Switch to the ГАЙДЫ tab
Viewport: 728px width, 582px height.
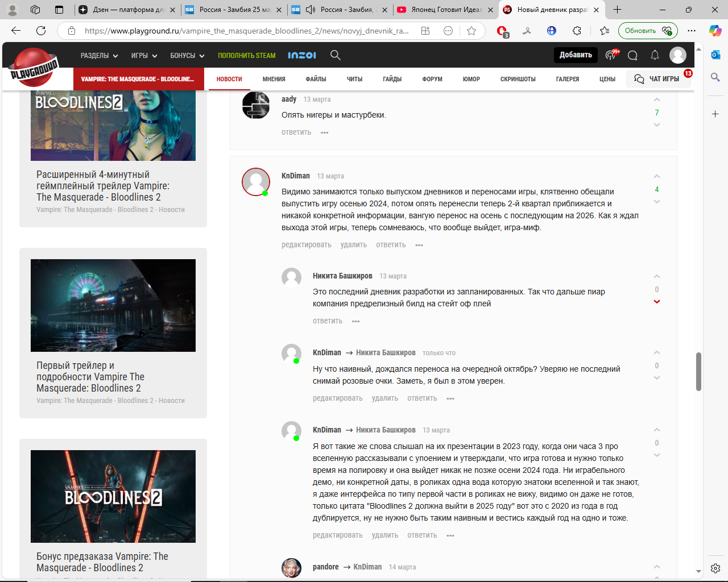tap(392, 79)
